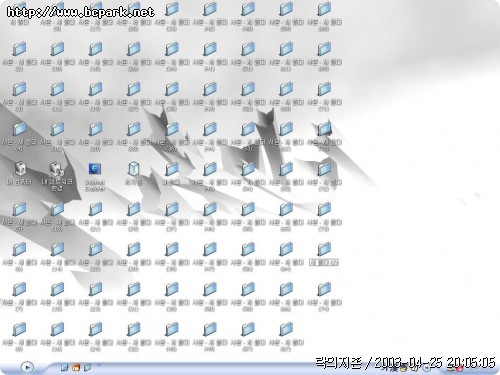The width and height of the screenshot is (500, 375).
Task: Select folder 사본 - 새 폴더 (13)
Action: (57, 216)
